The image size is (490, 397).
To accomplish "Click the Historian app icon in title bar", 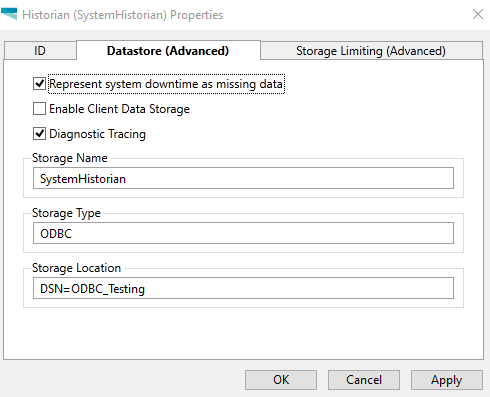I will (9, 14).
